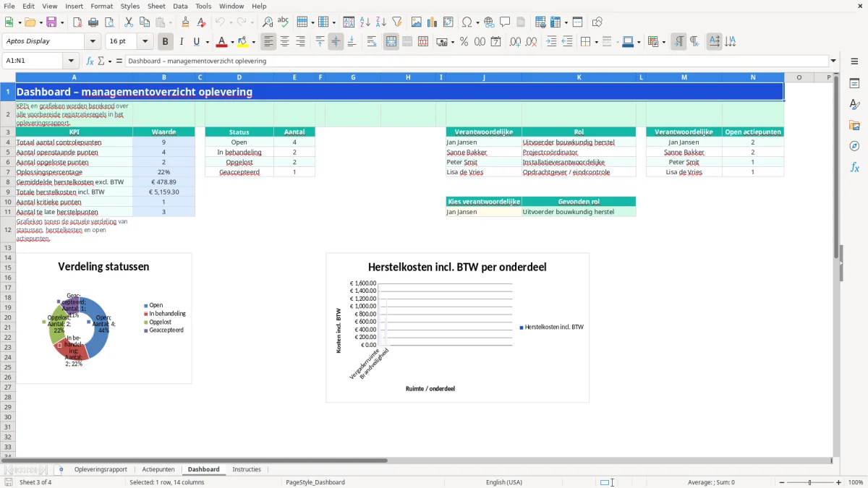Click the Herstelkosten incl. BTW chart
This screenshot has width=868, height=488.
458,328
